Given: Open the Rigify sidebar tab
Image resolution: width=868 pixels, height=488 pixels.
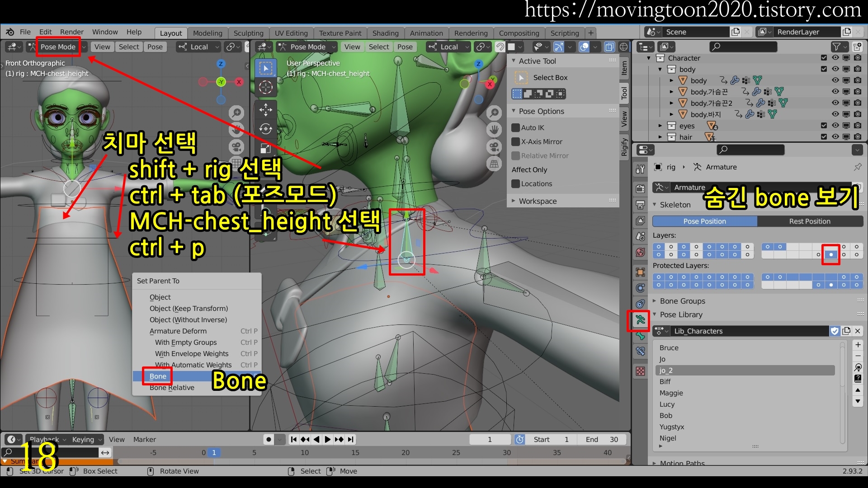Looking at the screenshot, I should pyautogui.click(x=624, y=147).
